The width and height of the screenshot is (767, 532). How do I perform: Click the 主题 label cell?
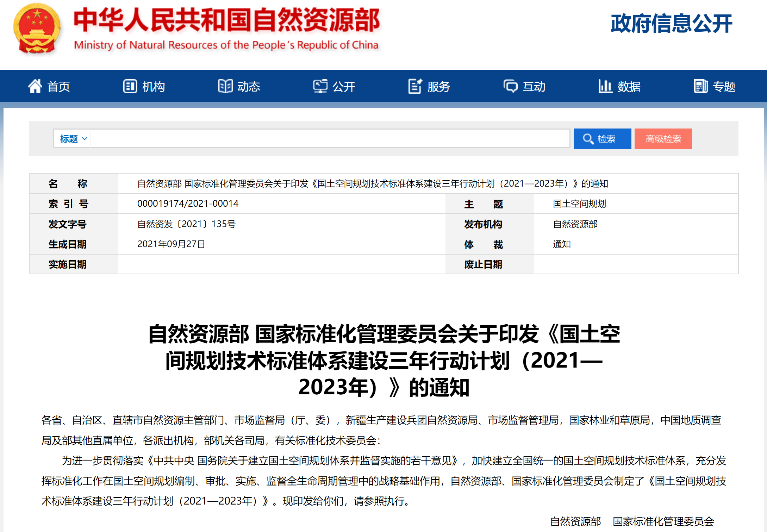(x=489, y=204)
